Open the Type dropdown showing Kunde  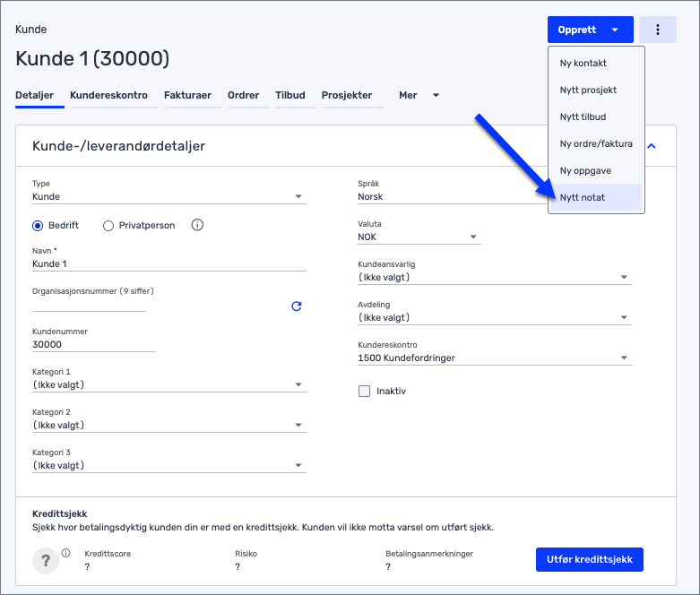(169, 197)
